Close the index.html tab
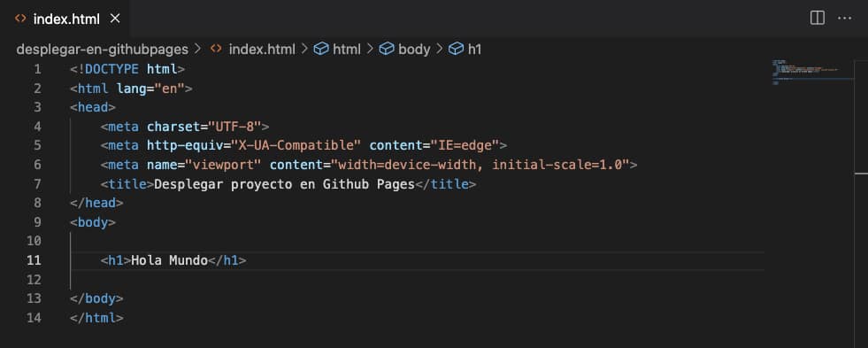This screenshot has width=868, height=348. (115, 19)
